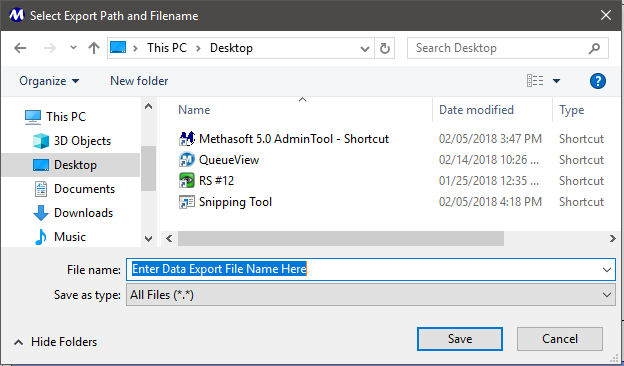Collapse with Hide Folders

[56, 342]
